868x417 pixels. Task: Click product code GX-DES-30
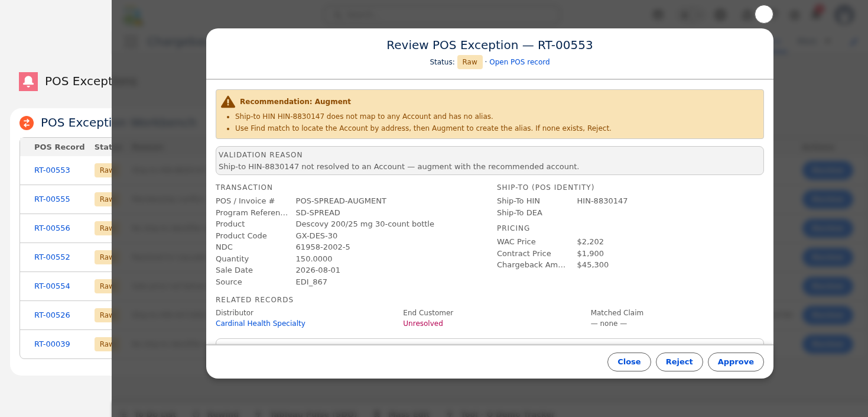pos(317,236)
